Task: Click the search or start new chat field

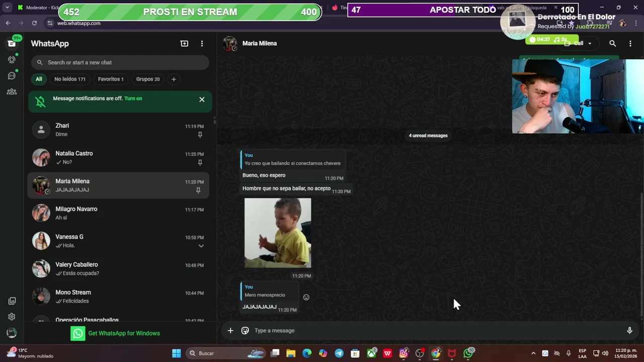Action: pyautogui.click(x=120, y=62)
